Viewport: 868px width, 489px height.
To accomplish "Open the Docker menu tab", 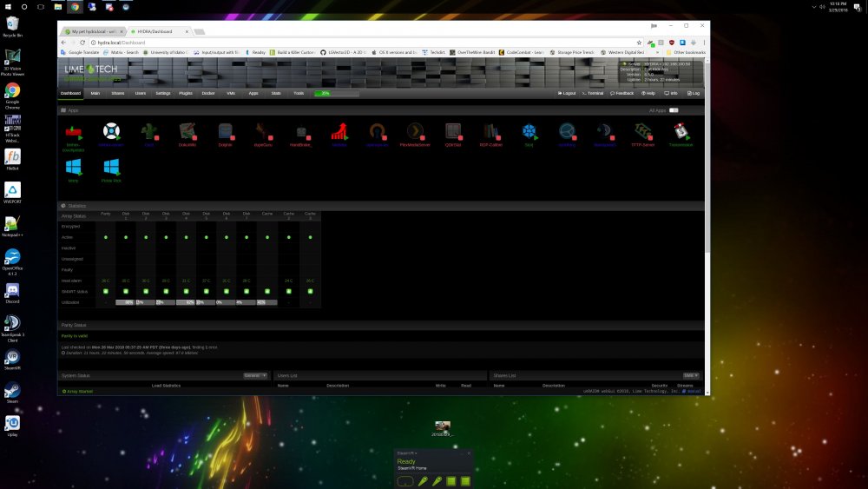I will pos(208,93).
